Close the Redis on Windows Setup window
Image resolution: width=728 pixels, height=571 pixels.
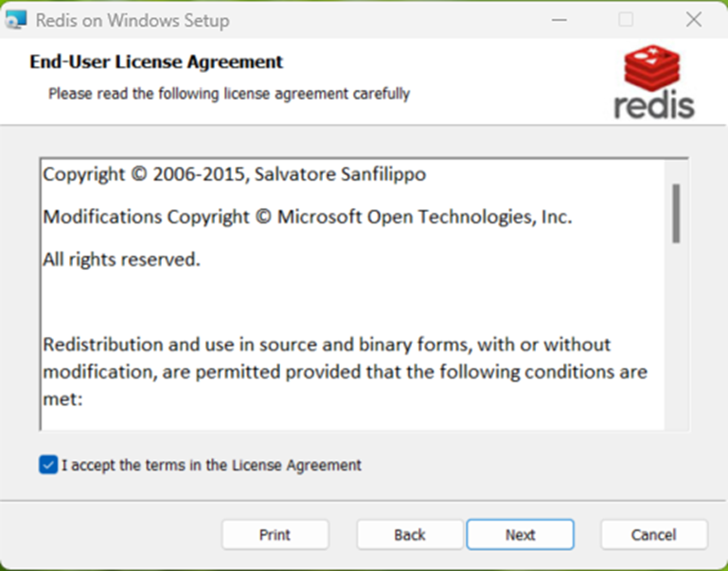click(694, 20)
